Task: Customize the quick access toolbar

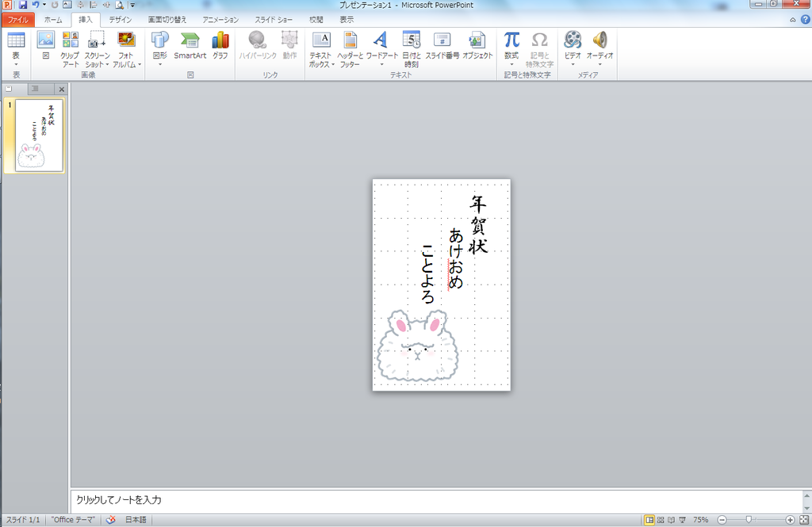Action: (132, 5)
